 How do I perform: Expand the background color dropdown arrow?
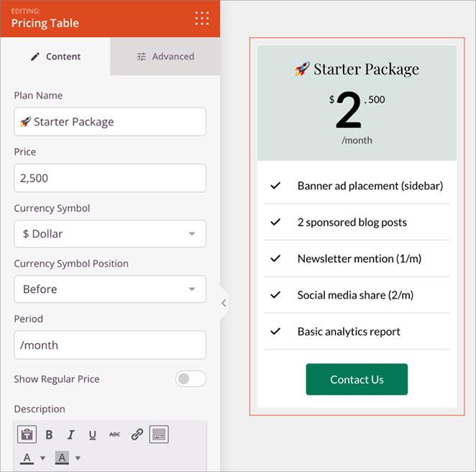pyautogui.click(x=78, y=458)
